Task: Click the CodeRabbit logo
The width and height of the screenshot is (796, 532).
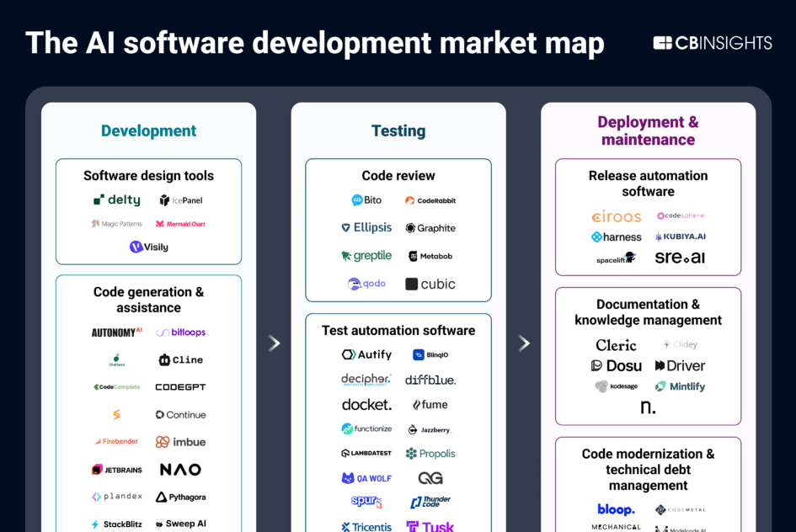Action: (x=430, y=200)
